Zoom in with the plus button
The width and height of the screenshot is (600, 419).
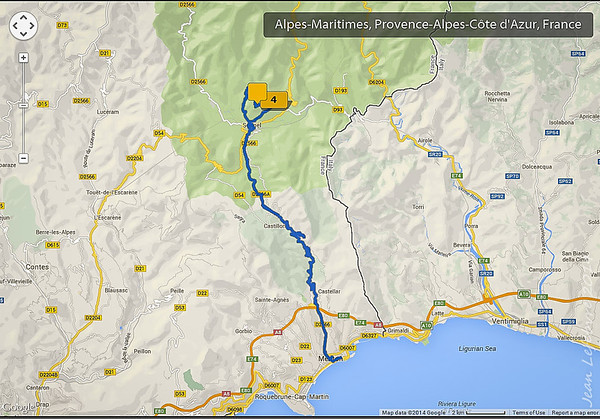pyautogui.click(x=23, y=58)
